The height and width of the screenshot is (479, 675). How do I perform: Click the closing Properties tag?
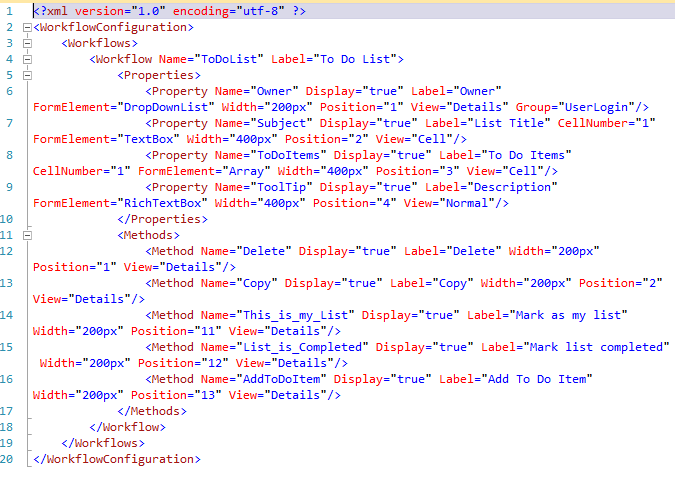click(162, 219)
